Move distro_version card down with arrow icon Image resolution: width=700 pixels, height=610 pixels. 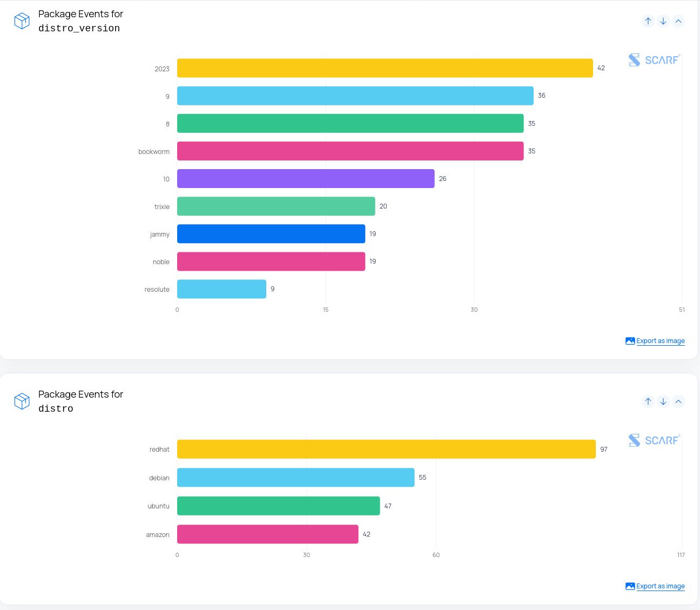click(663, 21)
